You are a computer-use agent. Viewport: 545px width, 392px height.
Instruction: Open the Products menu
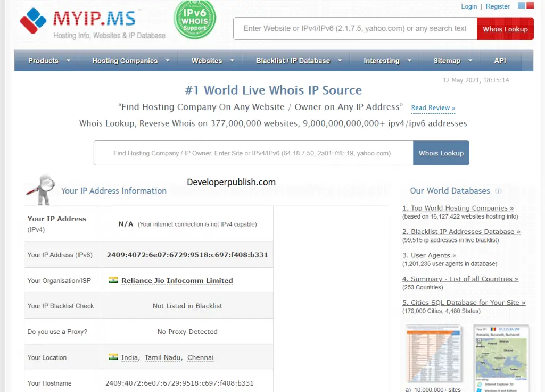click(43, 61)
